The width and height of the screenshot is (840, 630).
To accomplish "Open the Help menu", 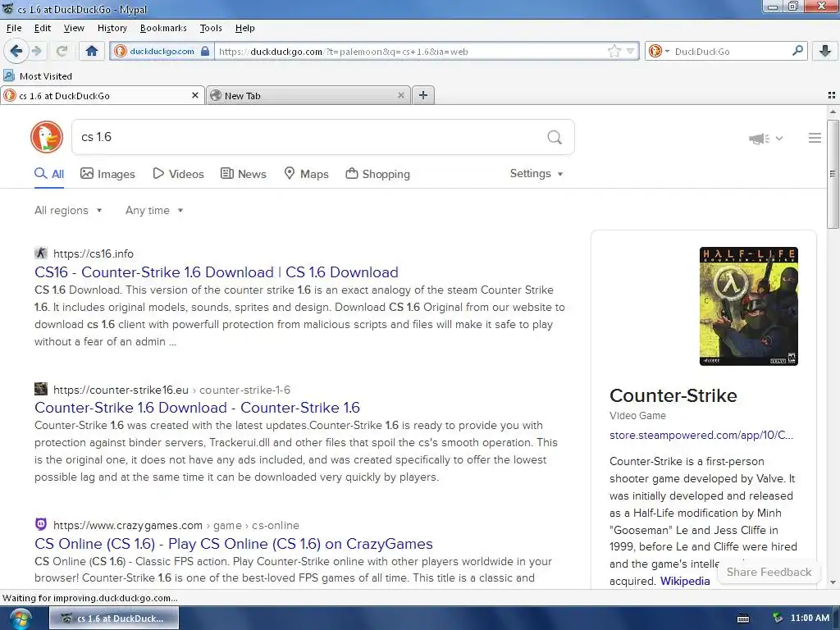I will [244, 28].
